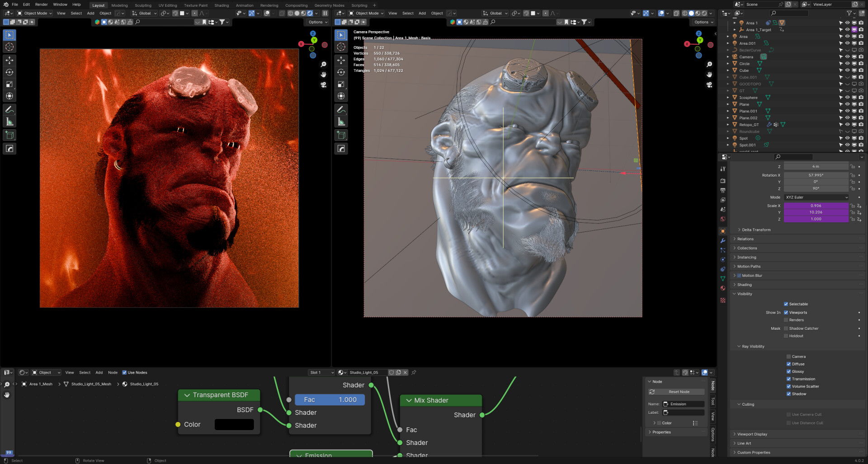
Task: Hide the Icosphere object in outliner
Action: click(847, 98)
